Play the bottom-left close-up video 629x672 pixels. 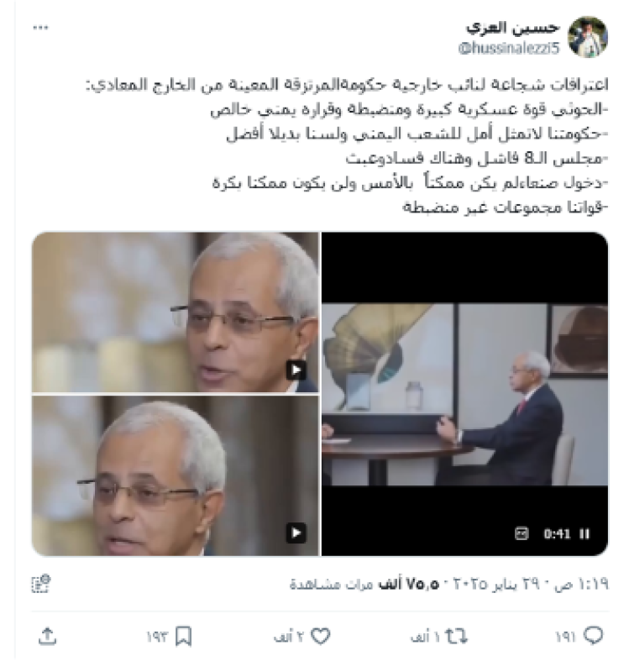pos(296,533)
